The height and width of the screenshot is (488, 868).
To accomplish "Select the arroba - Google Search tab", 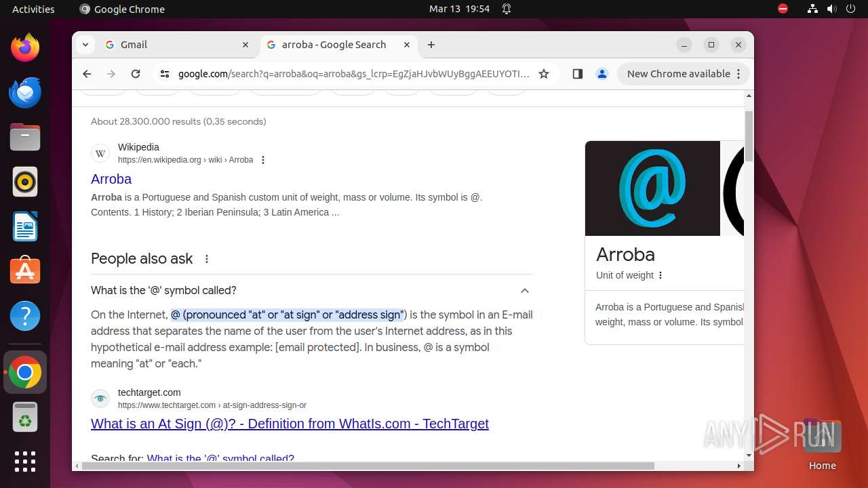I will point(338,45).
